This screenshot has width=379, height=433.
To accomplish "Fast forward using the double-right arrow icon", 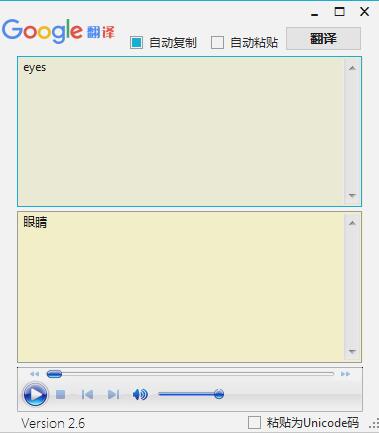I will 345,374.
